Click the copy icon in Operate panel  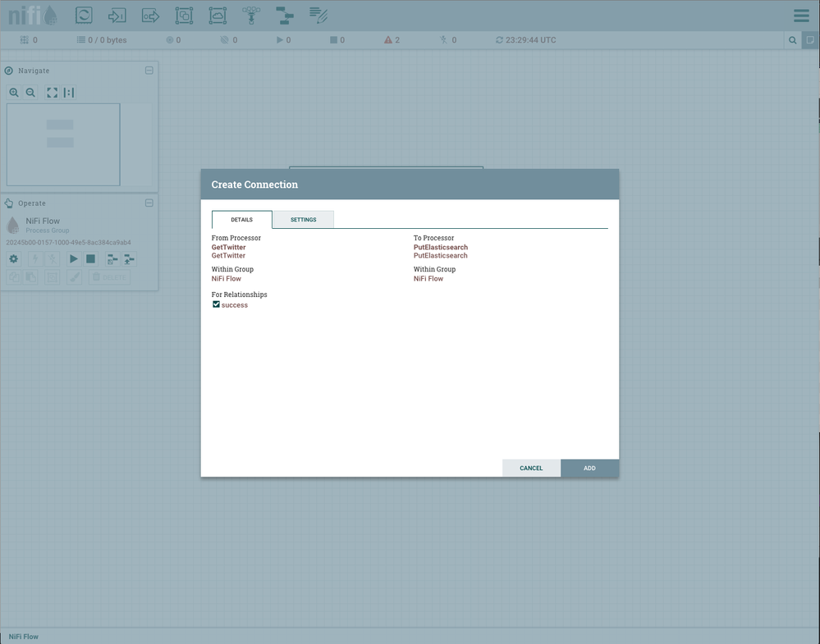click(14, 277)
